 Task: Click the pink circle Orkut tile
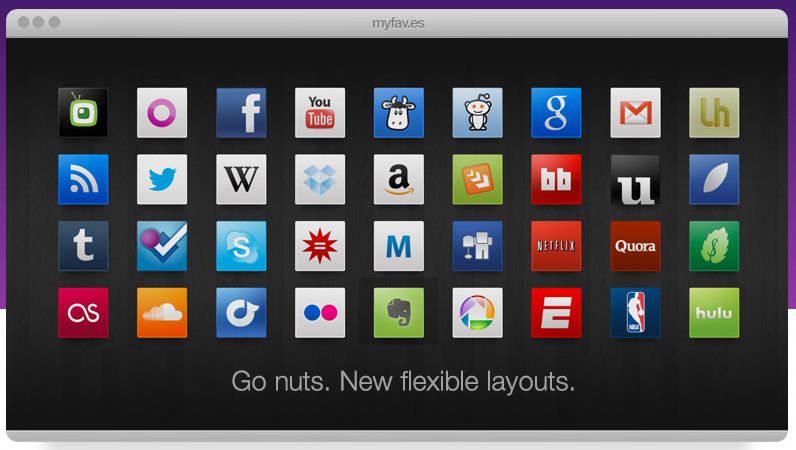pos(162,113)
